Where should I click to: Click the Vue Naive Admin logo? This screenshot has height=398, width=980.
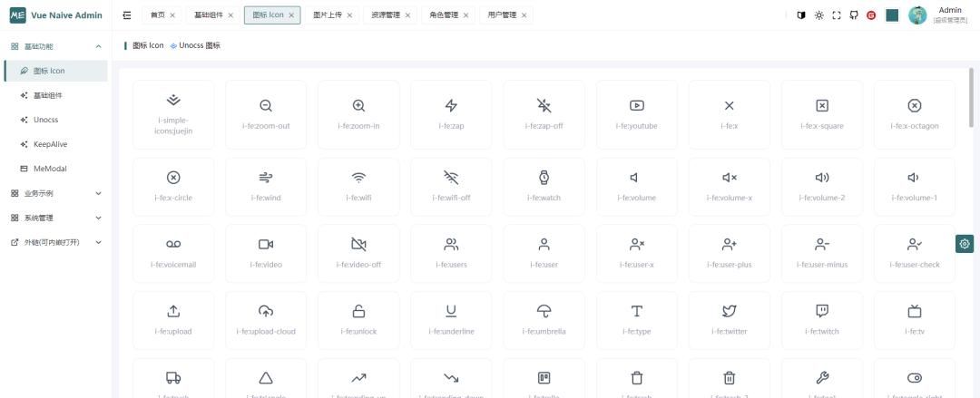tap(55, 15)
